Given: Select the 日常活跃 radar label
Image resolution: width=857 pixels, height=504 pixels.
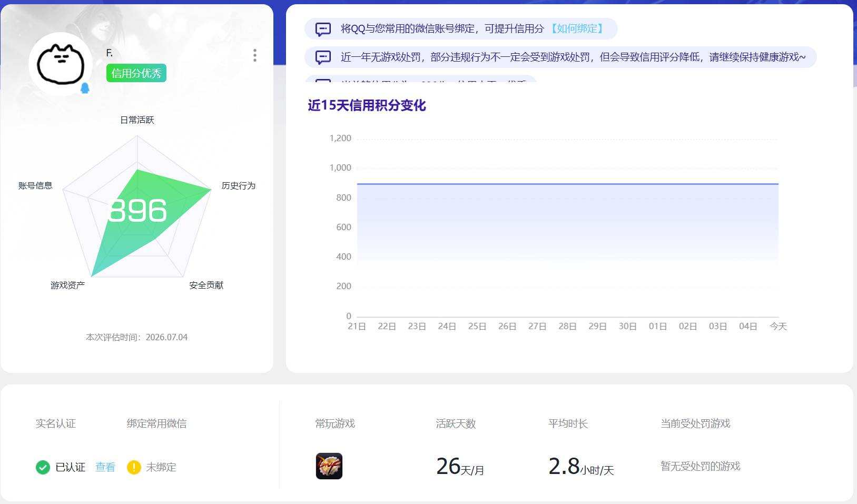Looking at the screenshot, I should [x=137, y=120].
